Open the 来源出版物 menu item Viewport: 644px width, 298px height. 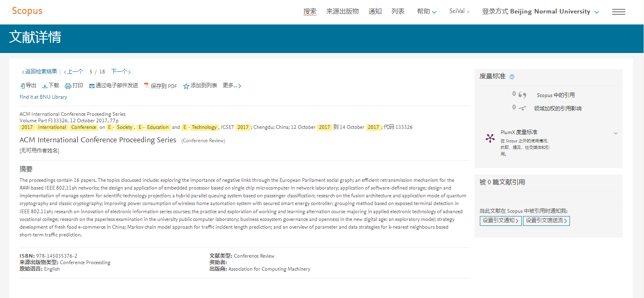pyautogui.click(x=343, y=11)
